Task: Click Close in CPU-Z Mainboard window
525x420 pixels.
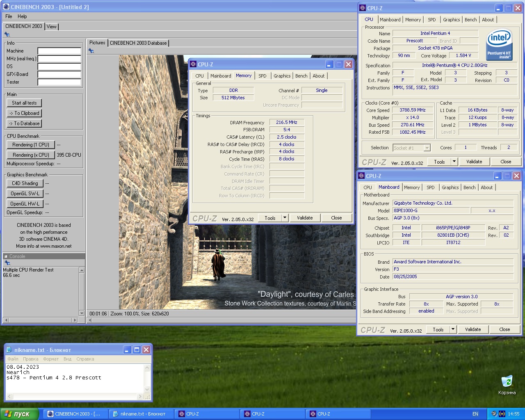Action: pyautogui.click(x=504, y=329)
